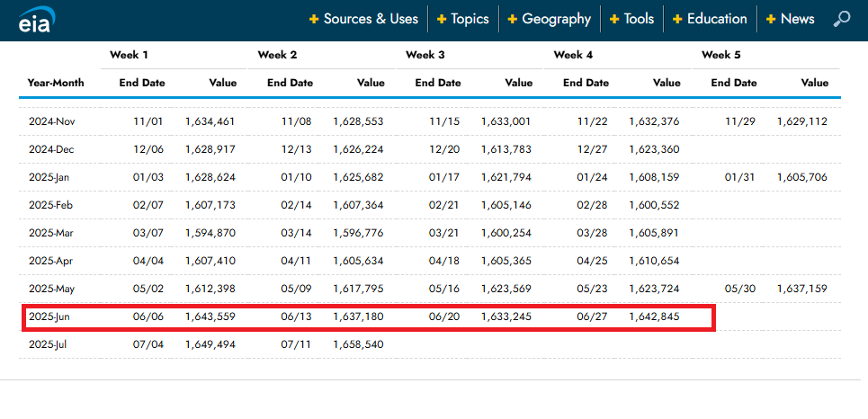Click the plus icon beside Sources & Uses
Image resolution: width=868 pixels, height=419 pixels.
click(x=314, y=19)
